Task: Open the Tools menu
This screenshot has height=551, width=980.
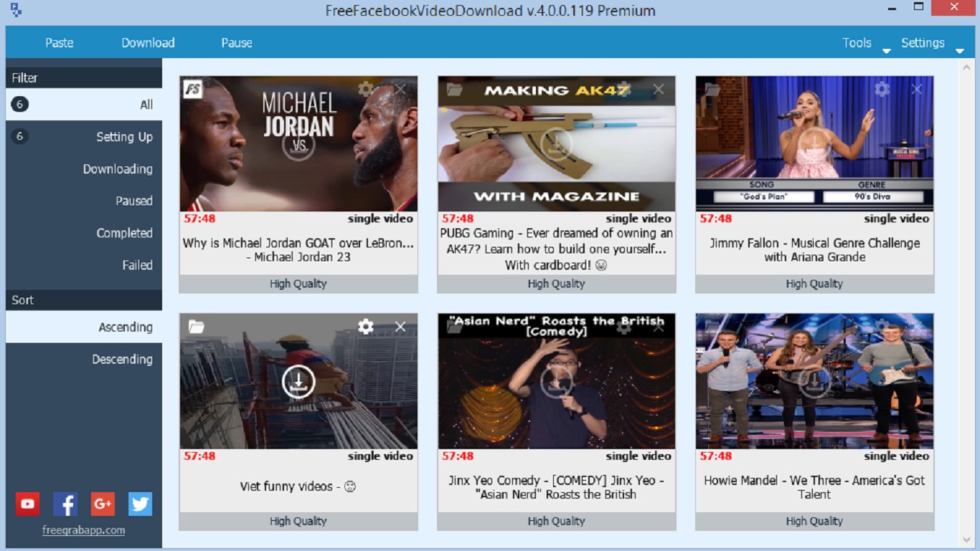Action: [x=857, y=43]
